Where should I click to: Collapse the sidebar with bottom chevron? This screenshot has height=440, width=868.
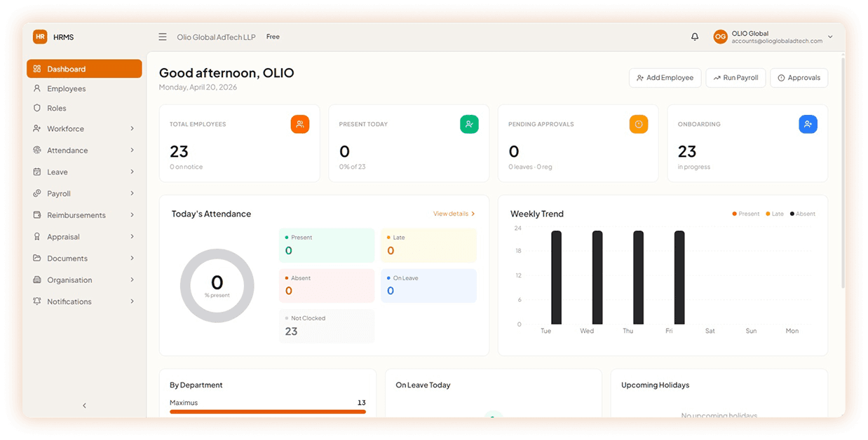coord(85,406)
